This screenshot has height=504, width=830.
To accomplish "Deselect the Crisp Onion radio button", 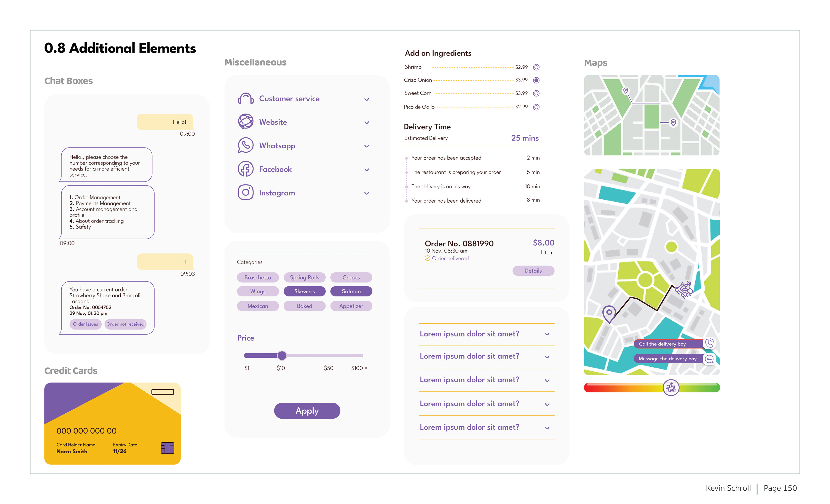I will [536, 80].
